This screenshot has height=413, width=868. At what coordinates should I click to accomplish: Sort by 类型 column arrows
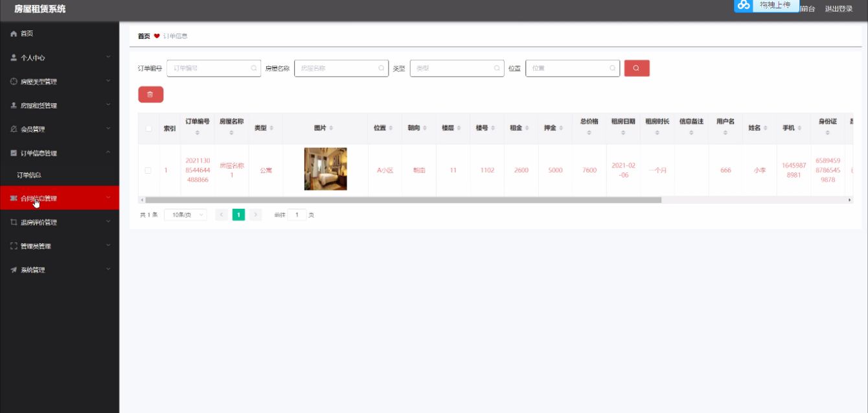point(271,128)
